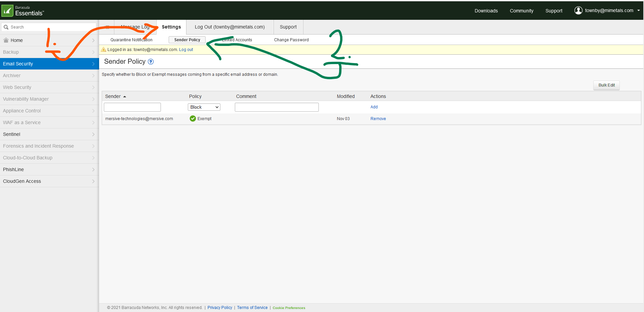The image size is (644, 312).
Task: Open the Downloads link in top bar
Action: coord(486,11)
